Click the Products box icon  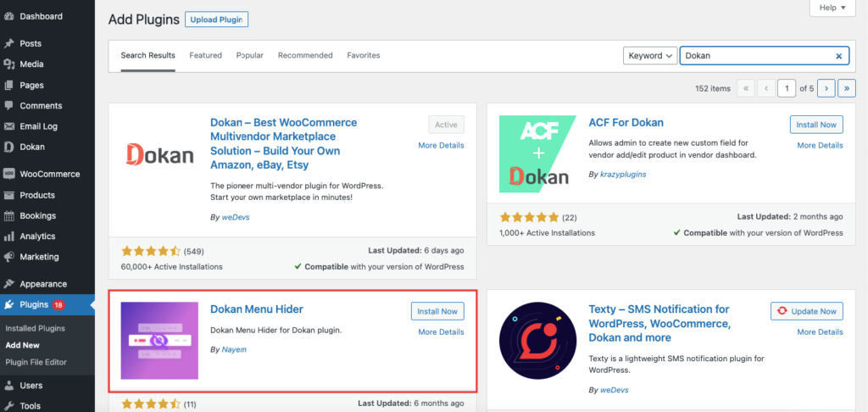tap(8, 195)
